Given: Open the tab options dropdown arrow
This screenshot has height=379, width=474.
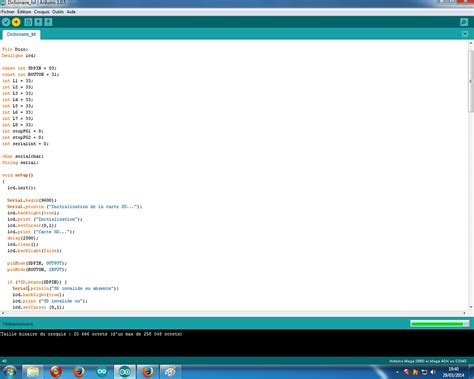Looking at the screenshot, I should (x=465, y=34).
